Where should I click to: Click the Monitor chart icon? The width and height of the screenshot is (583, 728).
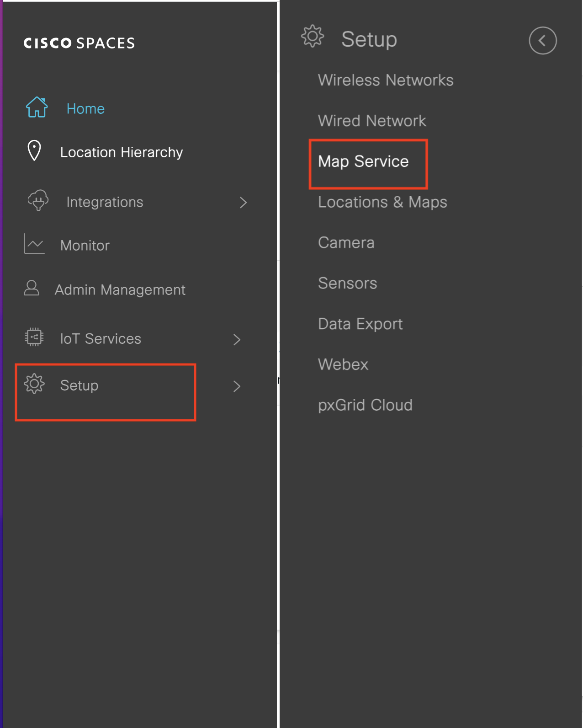pos(34,244)
